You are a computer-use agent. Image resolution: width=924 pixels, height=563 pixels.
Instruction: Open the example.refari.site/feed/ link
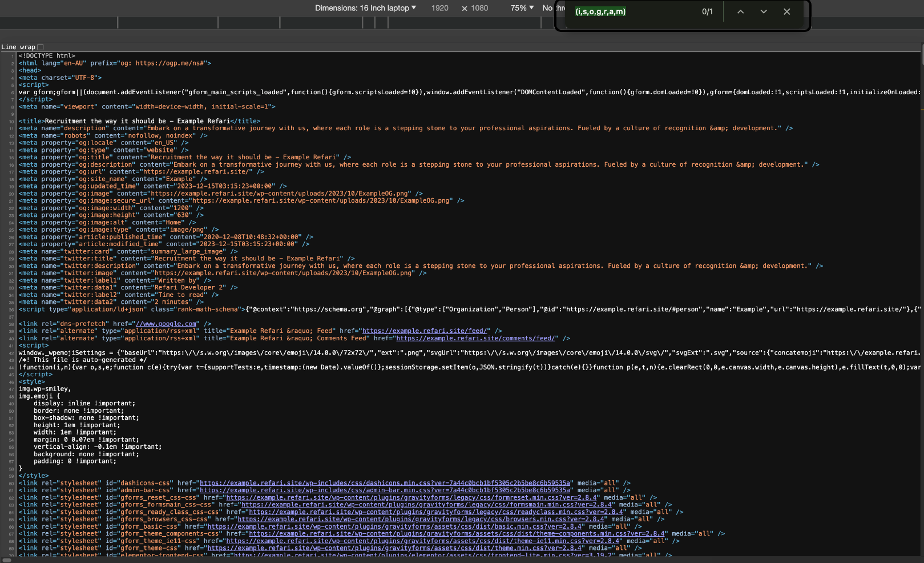pyautogui.click(x=425, y=331)
